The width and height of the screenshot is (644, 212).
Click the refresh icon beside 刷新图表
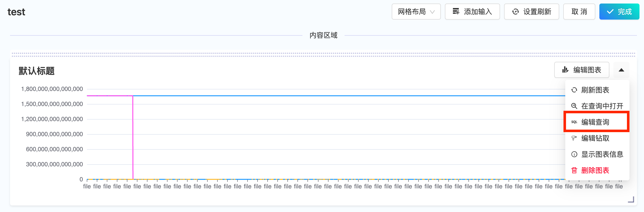[x=574, y=90]
